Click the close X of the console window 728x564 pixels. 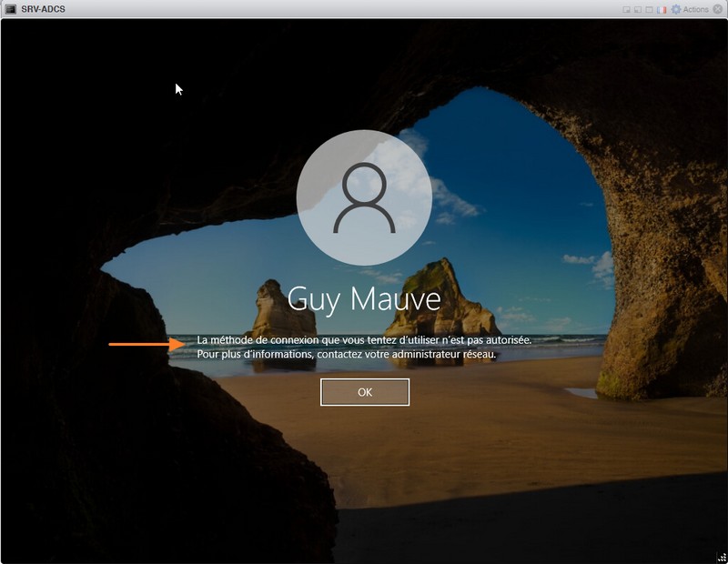point(718,8)
